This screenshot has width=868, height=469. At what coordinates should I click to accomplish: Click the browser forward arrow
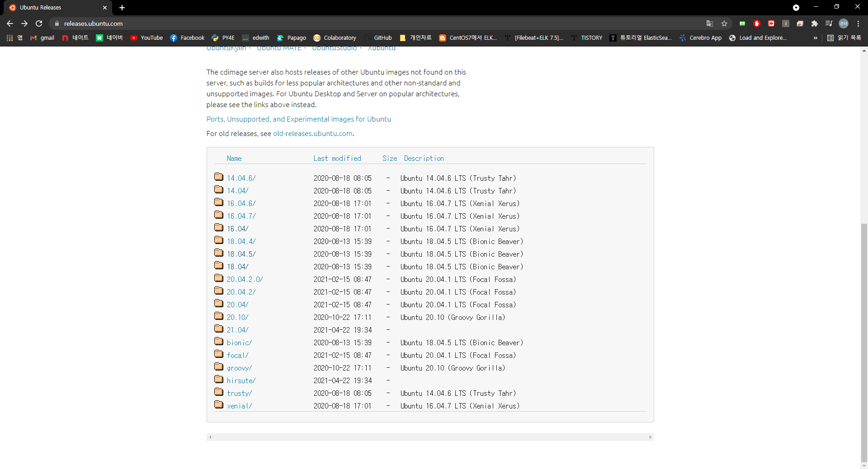coord(24,23)
